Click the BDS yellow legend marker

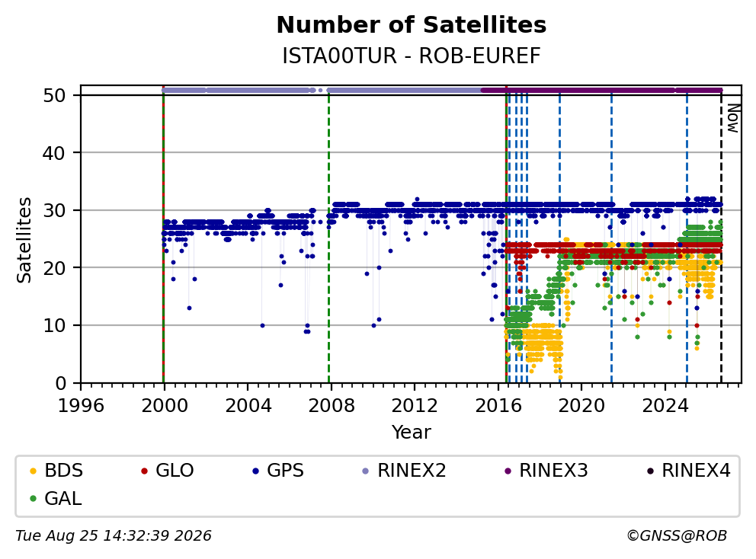click(33, 471)
